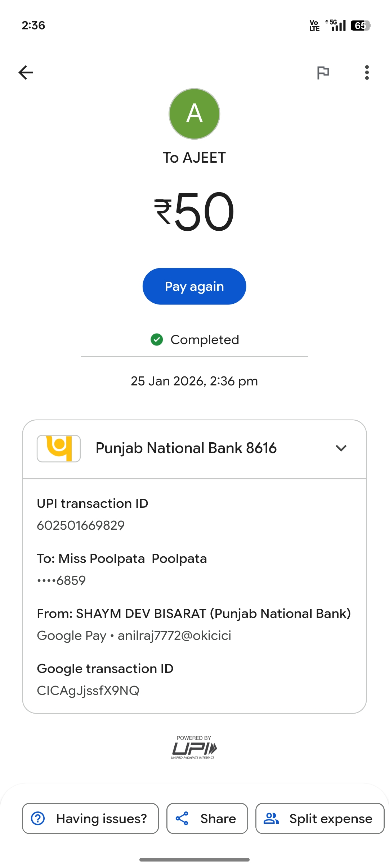Screen dimensions: 389x868
Task: Open the three-dot overflow menu
Action: coord(367,73)
